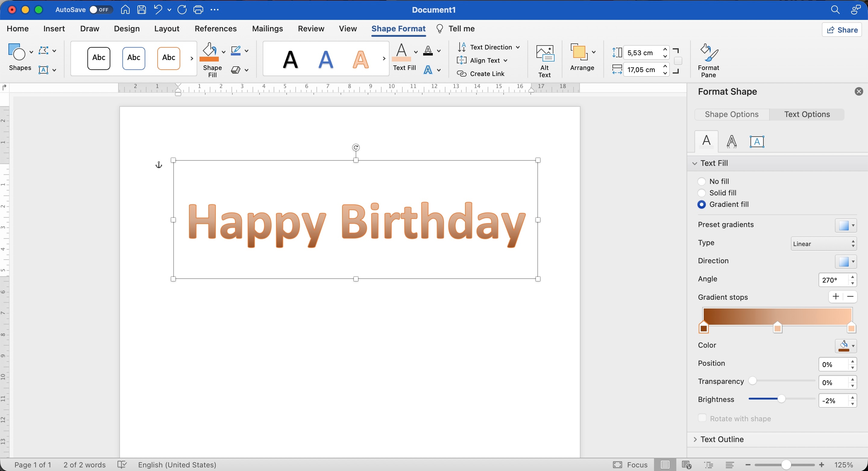Viewport: 868px width, 471px height.
Task: Switch to the Insert ribbon tab
Action: [x=54, y=29]
